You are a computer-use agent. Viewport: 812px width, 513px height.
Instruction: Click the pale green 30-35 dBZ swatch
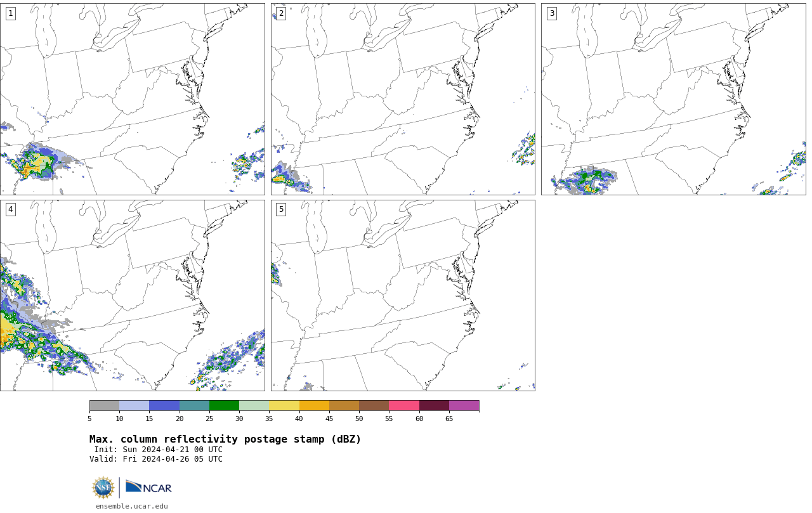(x=254, y=406)
